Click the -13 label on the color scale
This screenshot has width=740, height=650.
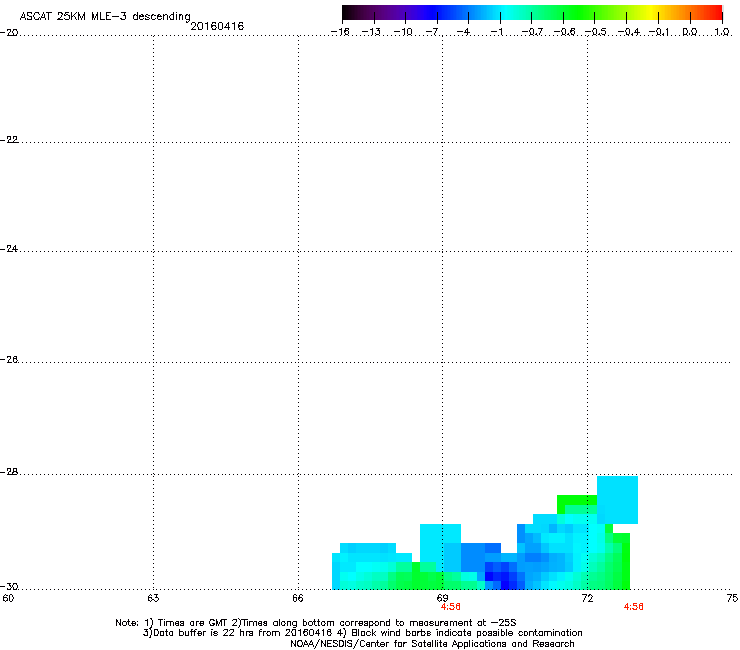coord(371,32)
